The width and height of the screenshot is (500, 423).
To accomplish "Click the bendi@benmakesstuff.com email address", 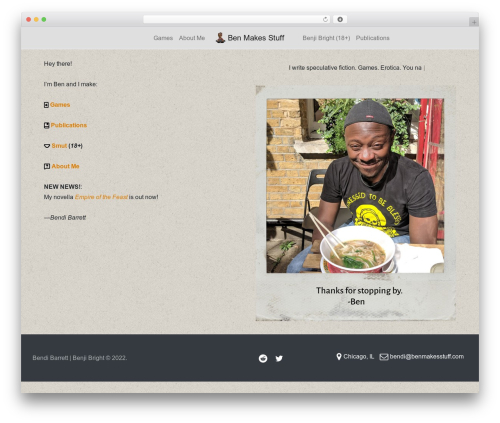I will [427, 357].
